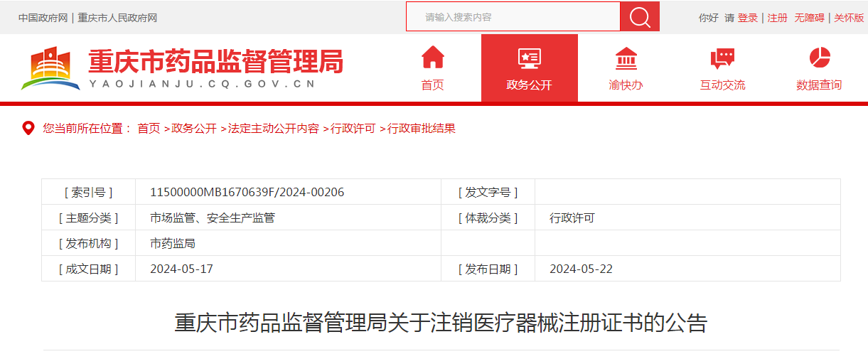Click the [ 体裁分类 ] label cell
Image resolution: width=868 pixels, height=354 pixels.
coord(488,218)
